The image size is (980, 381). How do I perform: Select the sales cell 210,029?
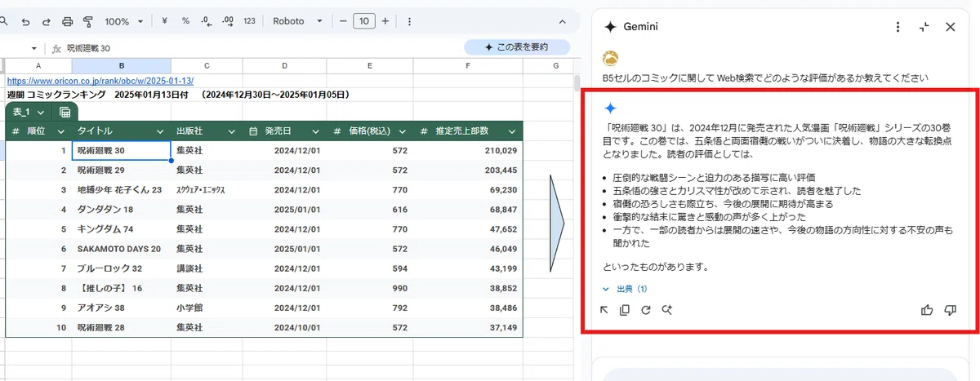point(468,151)
